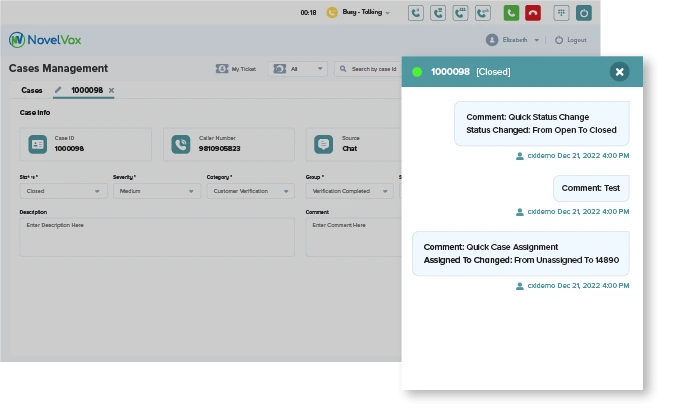Viewport: 690px width, 414px height.
Task: Open the Group dropdown Verification Completed
Action: tap(349, 191)
